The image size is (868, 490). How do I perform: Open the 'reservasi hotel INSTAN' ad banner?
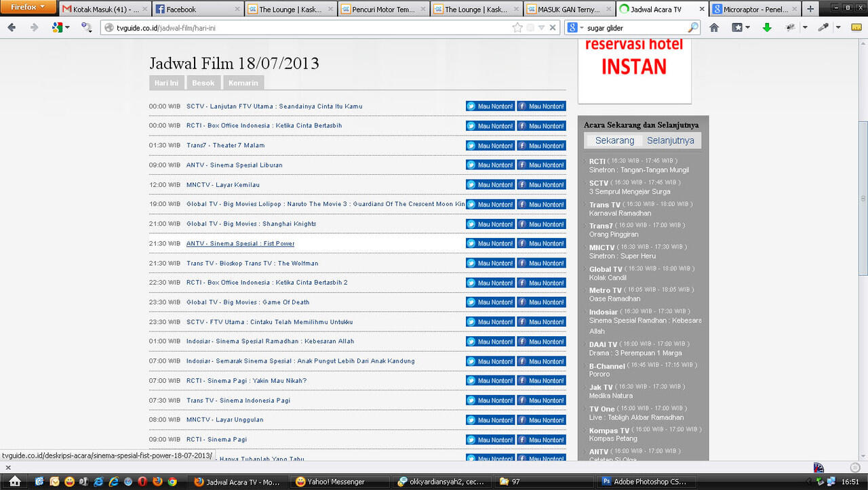coord(634,70)
